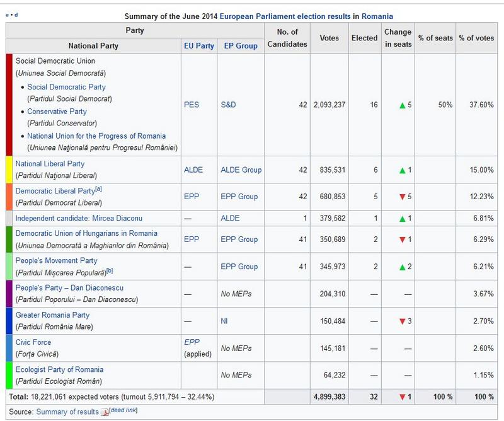The image size is (504, 421).
Task: Open the Summary of results source link
Action: 67,412
